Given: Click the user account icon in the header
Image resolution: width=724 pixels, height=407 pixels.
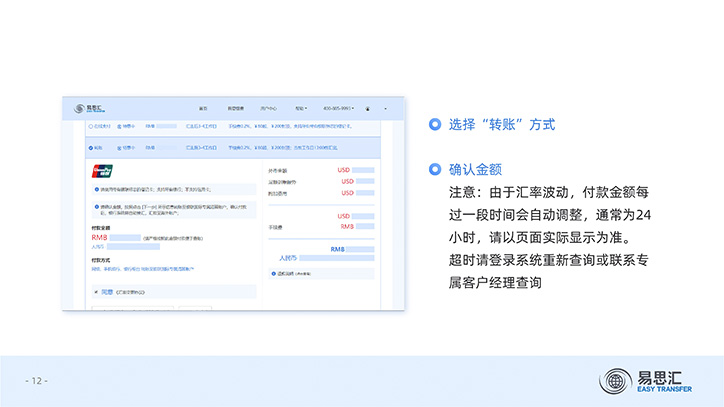Looking at the screenshot, I should pos(368,107).
